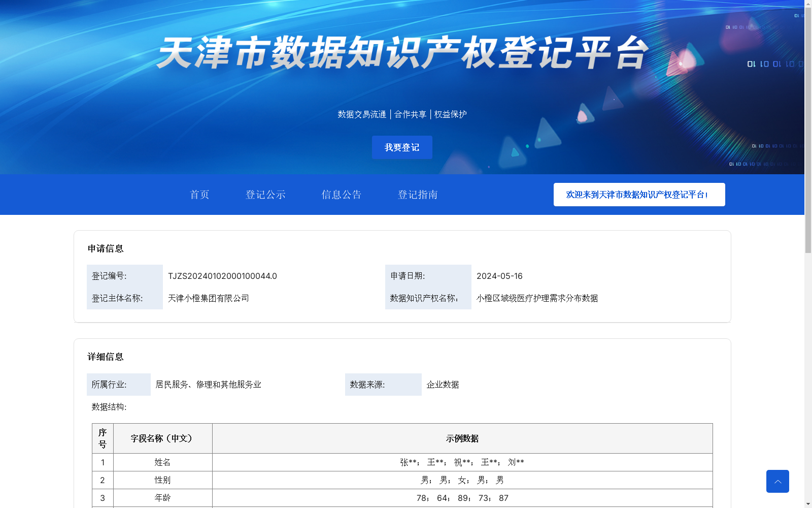Screen dimensions: 812x508
Task: Click registration number TJZS20240102000100044.0
Action: 222,276
